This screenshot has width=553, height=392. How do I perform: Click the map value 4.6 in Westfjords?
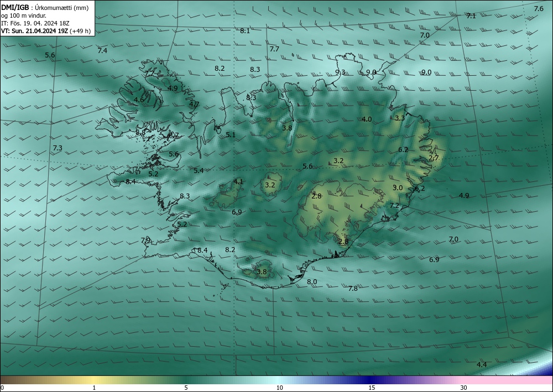pyautogui.click(x=139, y=100)
